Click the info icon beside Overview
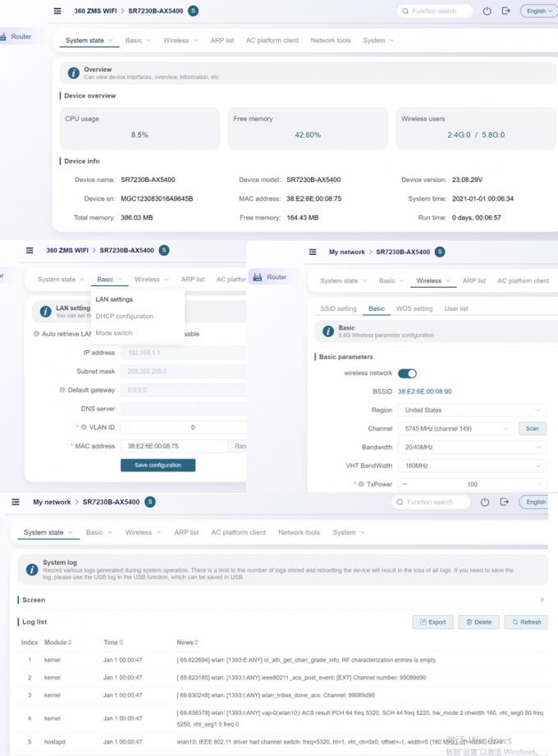 coord(74,73)
